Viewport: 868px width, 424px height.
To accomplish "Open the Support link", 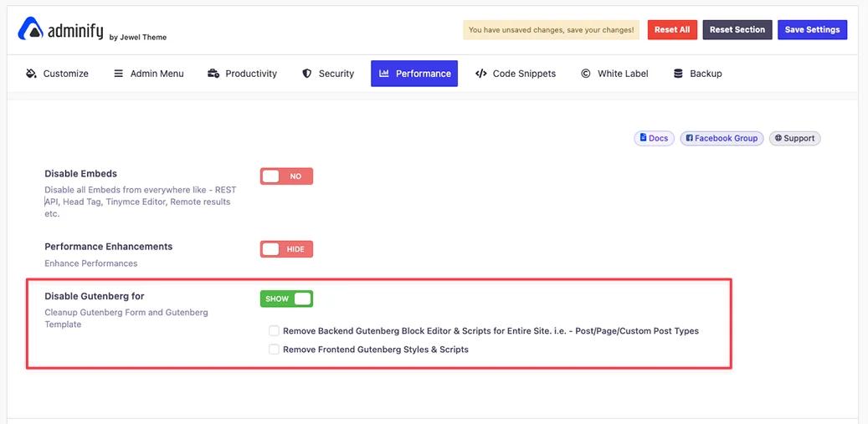I will pyautogui.click(x=794, y=138).
